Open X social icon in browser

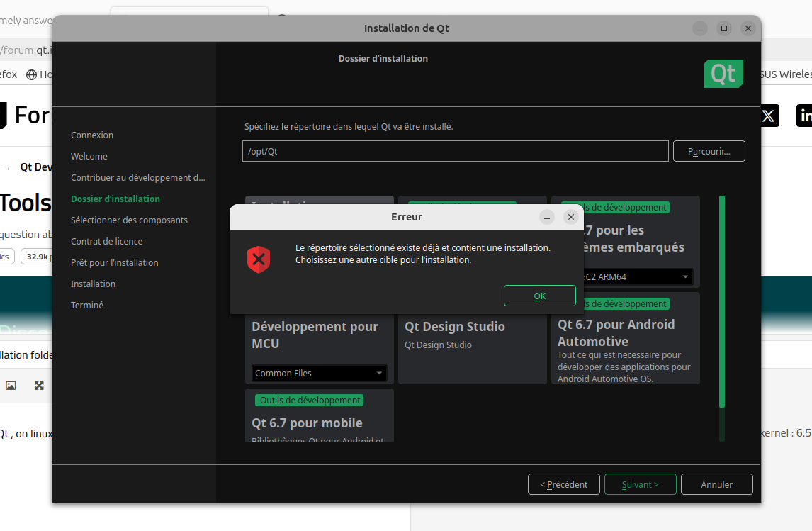point(769,116)
